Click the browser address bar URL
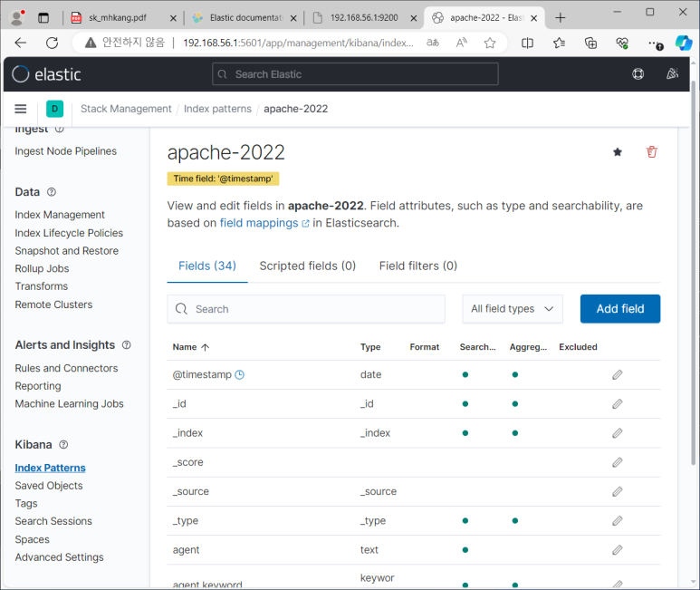 click(x=298, y=43)
